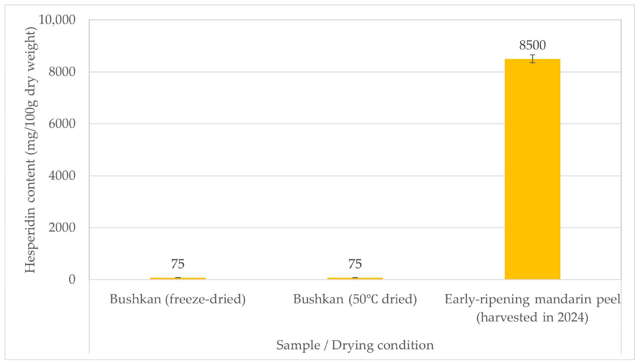This screenshot has width=638, height=364.
Task: Click the Sample / Drying condition axis title
Action: (355, 345)
